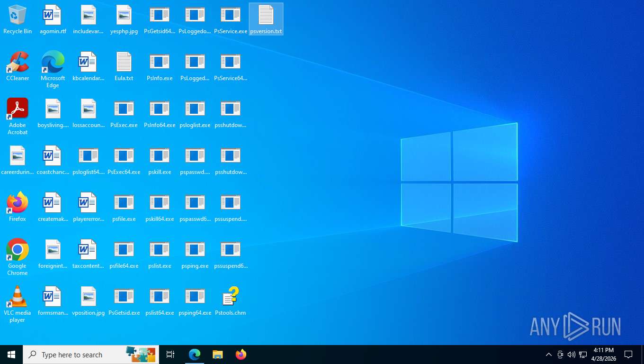Open the Windows Start menu
The width and height of the screenshot is (644, 364).
point(11,355)
